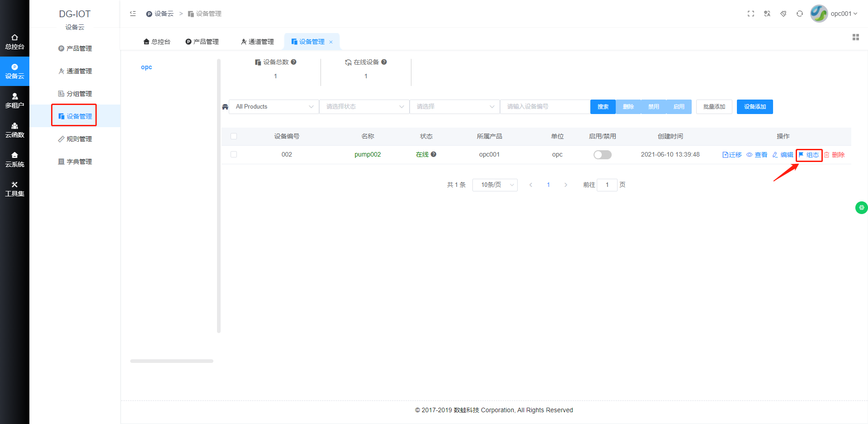Check the checkbox for device 002

[234, 154]
